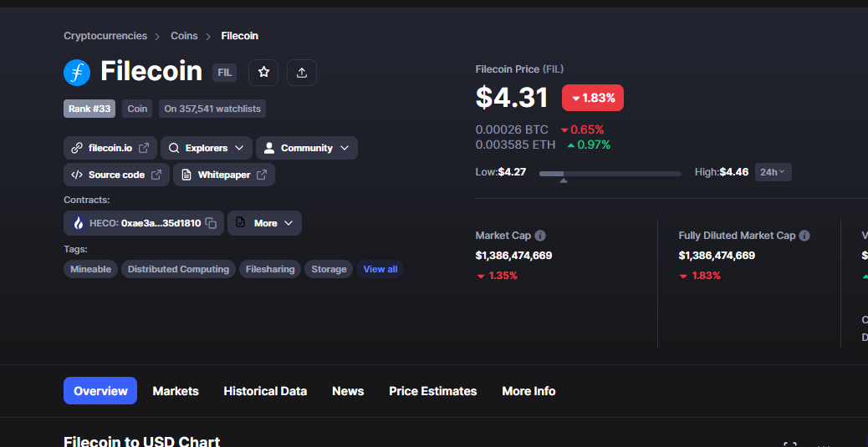Add Filecoin to watchlist with star icon
868x447 pixels.
(263, 73)
